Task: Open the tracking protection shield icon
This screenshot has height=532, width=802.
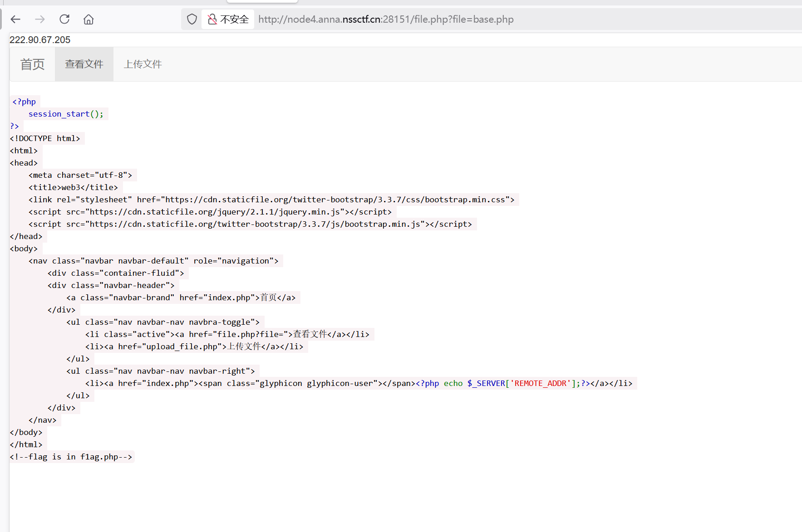Action: pos(192,19)
